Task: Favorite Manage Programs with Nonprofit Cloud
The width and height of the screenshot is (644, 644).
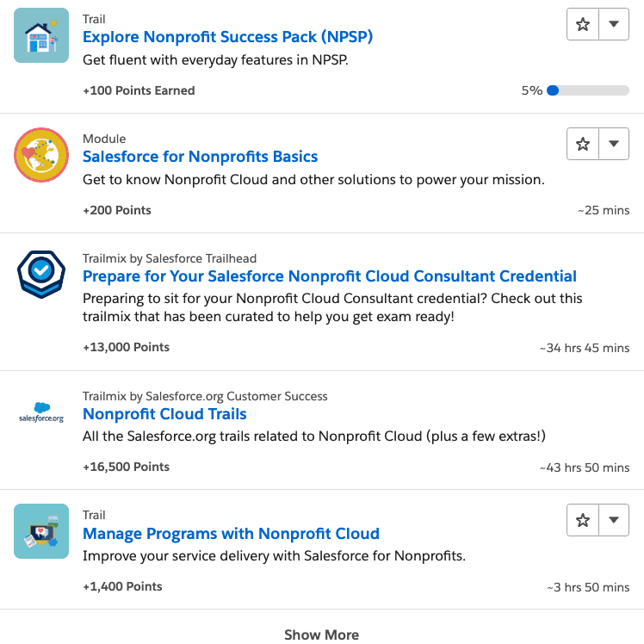Action: pos(583,520)
